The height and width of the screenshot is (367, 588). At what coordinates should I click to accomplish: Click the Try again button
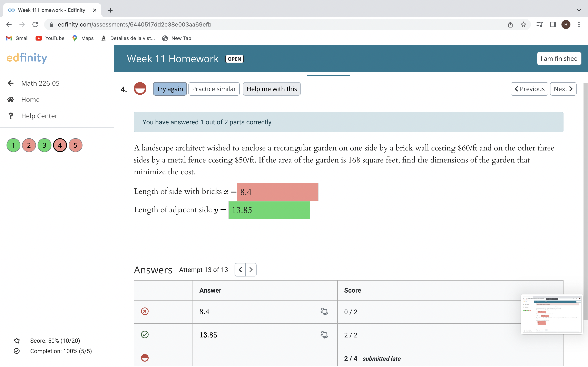point(170,89)
